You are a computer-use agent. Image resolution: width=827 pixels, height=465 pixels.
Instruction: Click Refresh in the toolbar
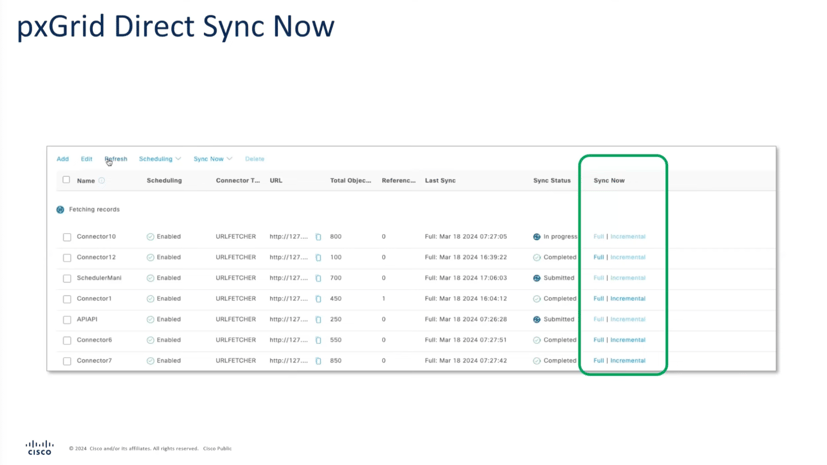116,159
